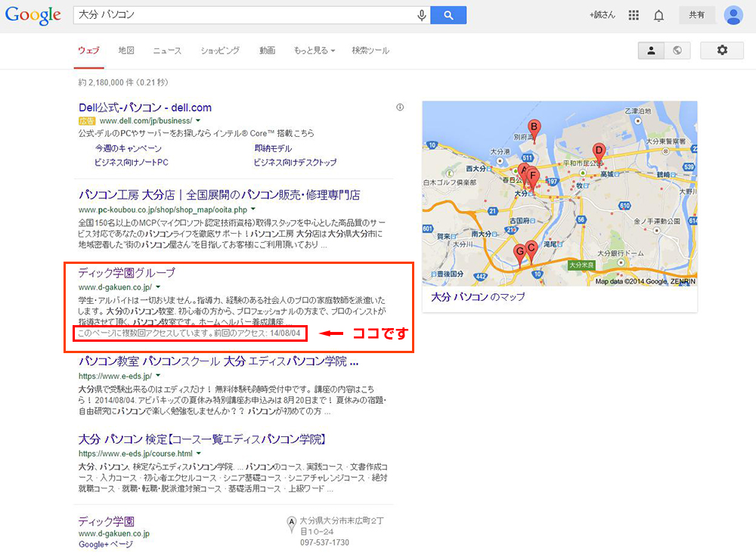Open 検索ツール options
The height and width of the screenshot is (558, 756).
(370, 50)
